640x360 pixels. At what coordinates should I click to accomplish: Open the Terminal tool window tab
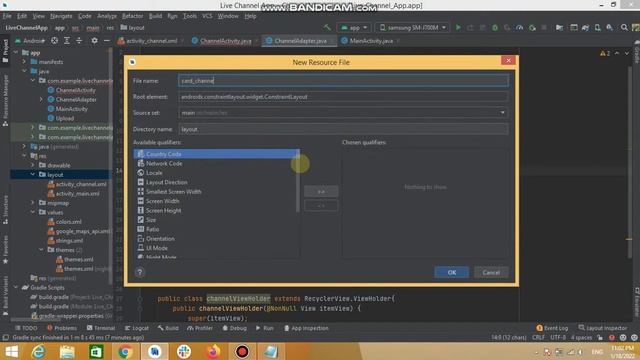click(101, 328)
